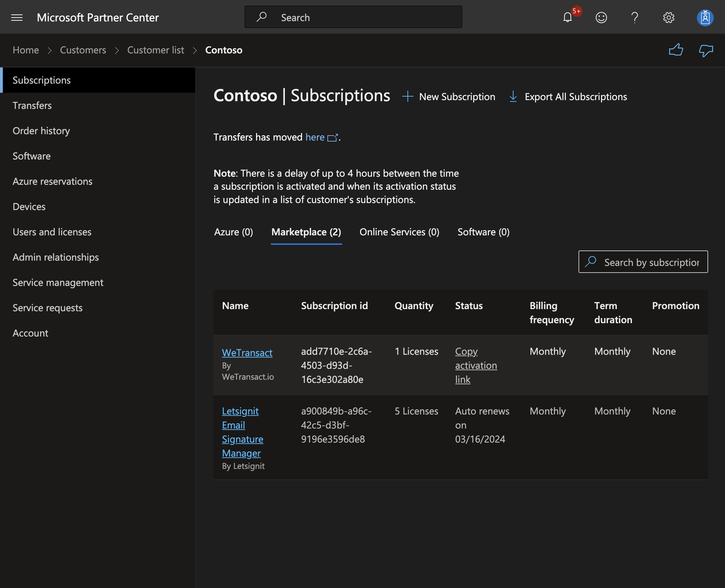Focus the top Search field

point(353,17)
